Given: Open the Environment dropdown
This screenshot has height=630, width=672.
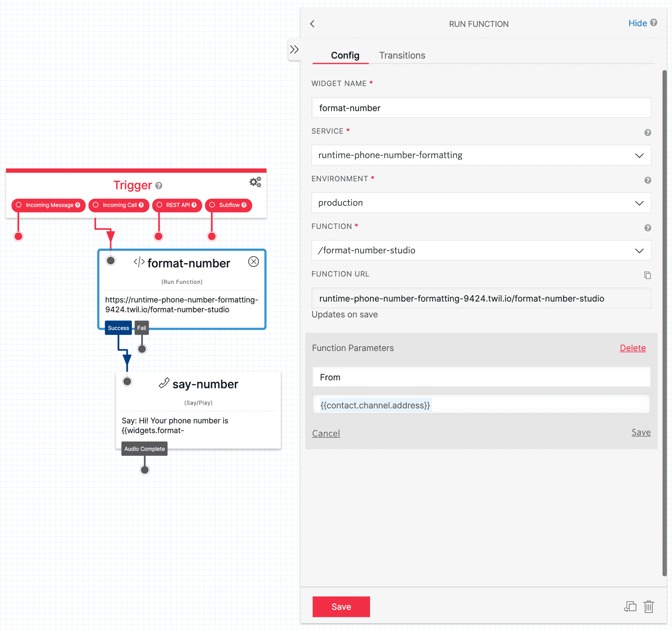Looking at the screenshot, I should pyautogui.click(x=639, y=203).
